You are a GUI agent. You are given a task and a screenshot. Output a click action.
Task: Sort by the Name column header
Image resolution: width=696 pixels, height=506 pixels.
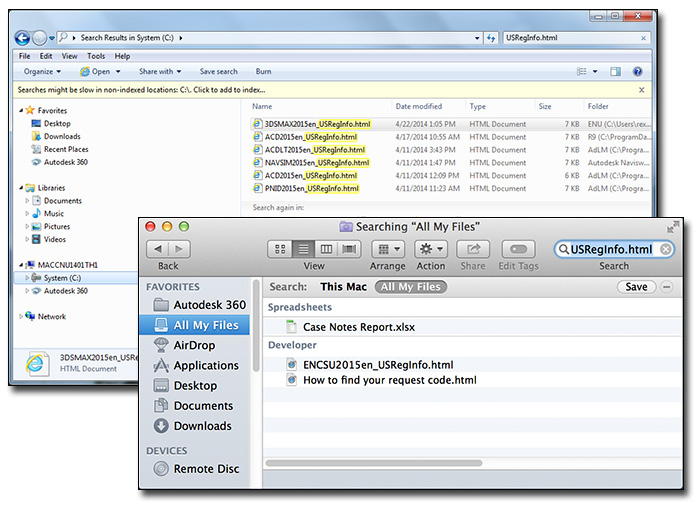tap(262, 107)
